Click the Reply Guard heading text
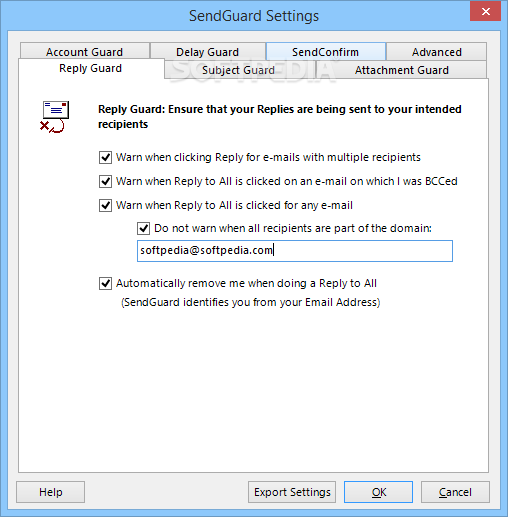The height and width of the screenshot is (517, 508). tap(280, 117)
